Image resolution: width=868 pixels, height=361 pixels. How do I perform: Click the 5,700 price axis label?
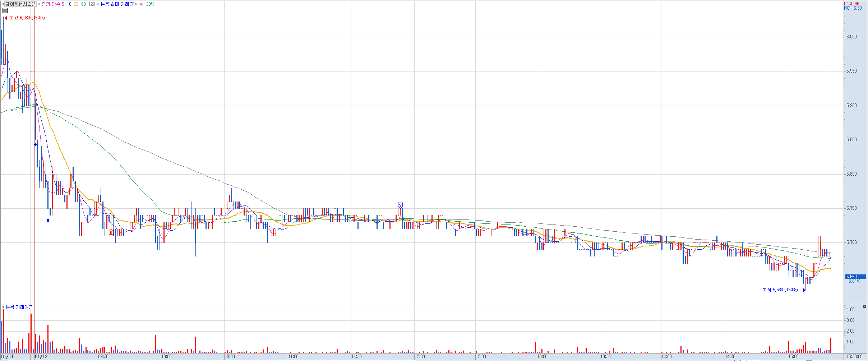coord(851,242)
